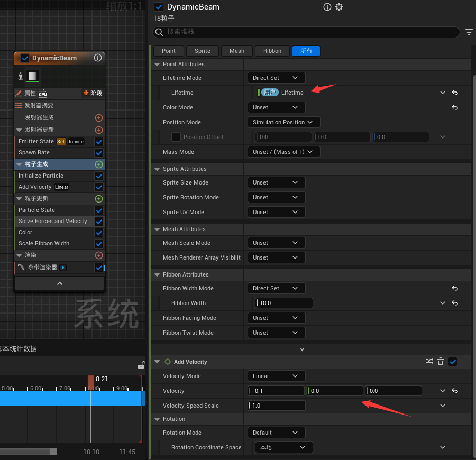Viewport: 476px width, 460px height.
Task: Switch to the Mesh filter tab
Action: coord(237,51)
